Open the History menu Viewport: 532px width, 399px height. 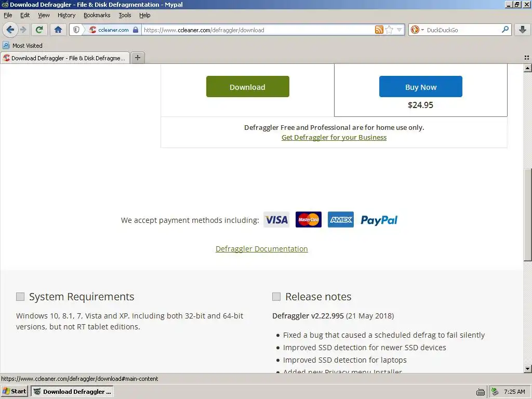66,15
